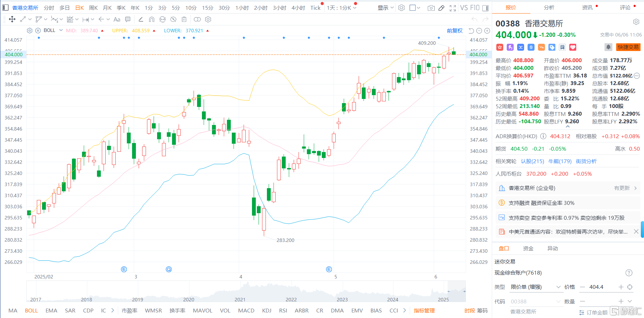Select the arrow annotation tool

click(101, 19)
